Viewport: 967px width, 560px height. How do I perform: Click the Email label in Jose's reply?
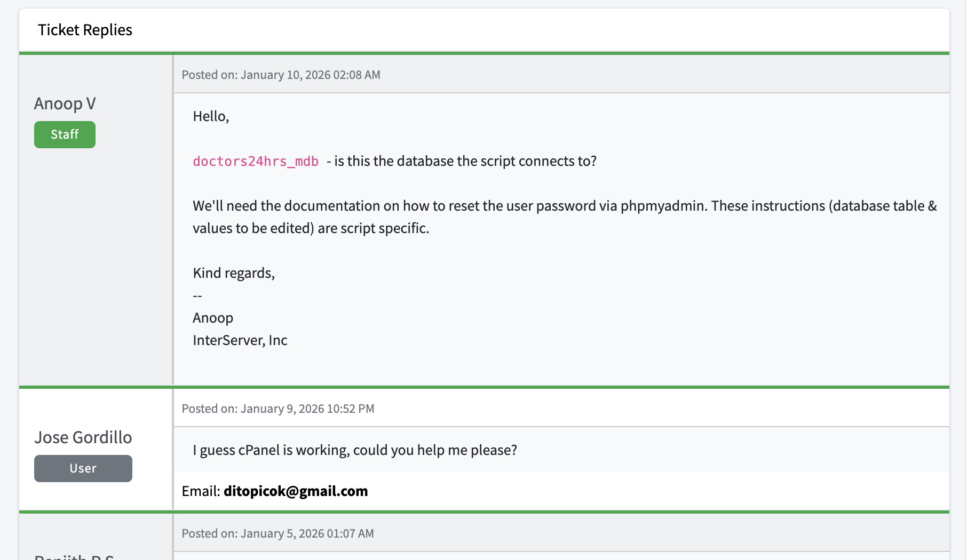click(x=201, y=491)
